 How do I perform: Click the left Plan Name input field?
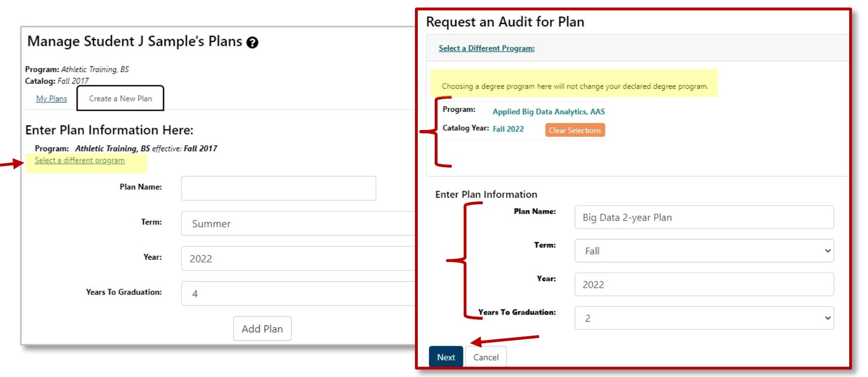coord(278,188)
